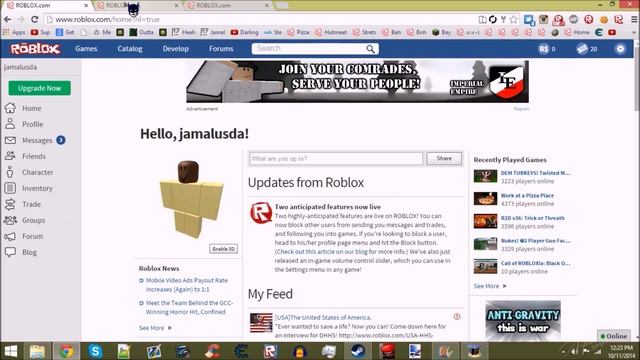640x360 pixels.
Task: Click in the Search input field
Action: tap(309, 49)
